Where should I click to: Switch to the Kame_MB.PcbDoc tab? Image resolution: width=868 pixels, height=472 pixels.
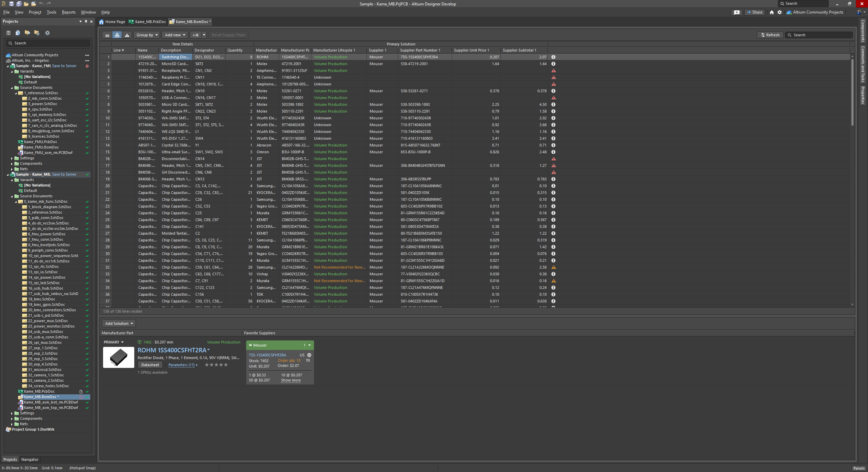(147, 22)
